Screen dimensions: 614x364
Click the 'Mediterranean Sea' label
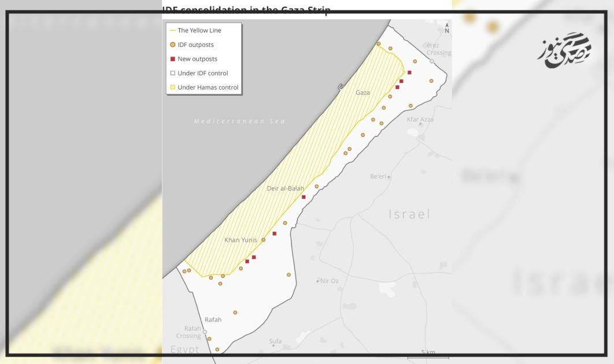coord(239,121)
